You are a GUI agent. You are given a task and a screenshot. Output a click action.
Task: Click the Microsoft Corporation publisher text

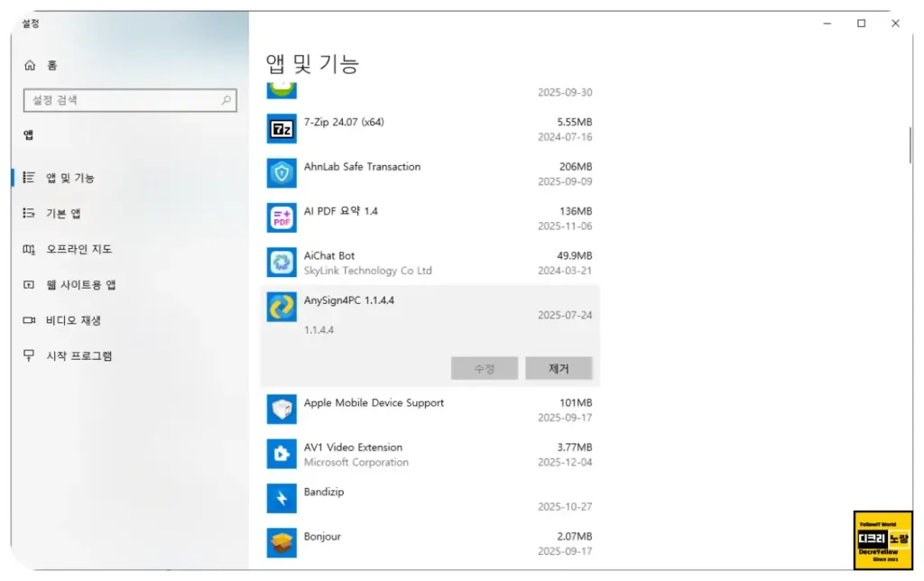point(356,462)
